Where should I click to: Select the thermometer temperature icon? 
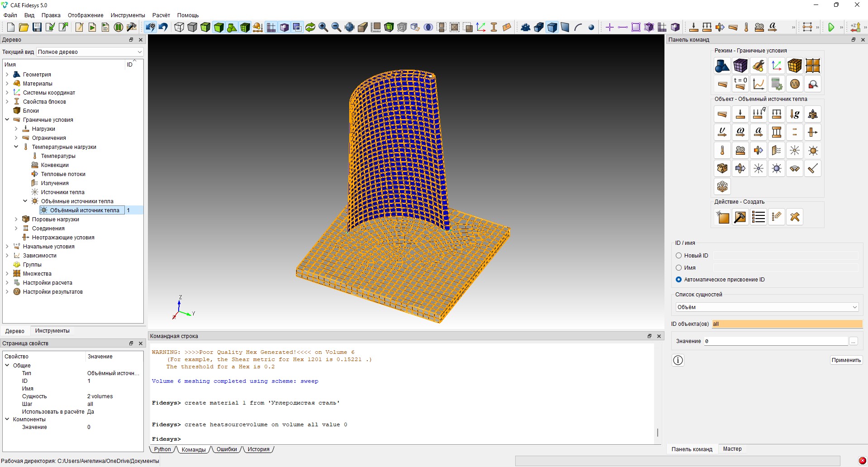(722, 150)
